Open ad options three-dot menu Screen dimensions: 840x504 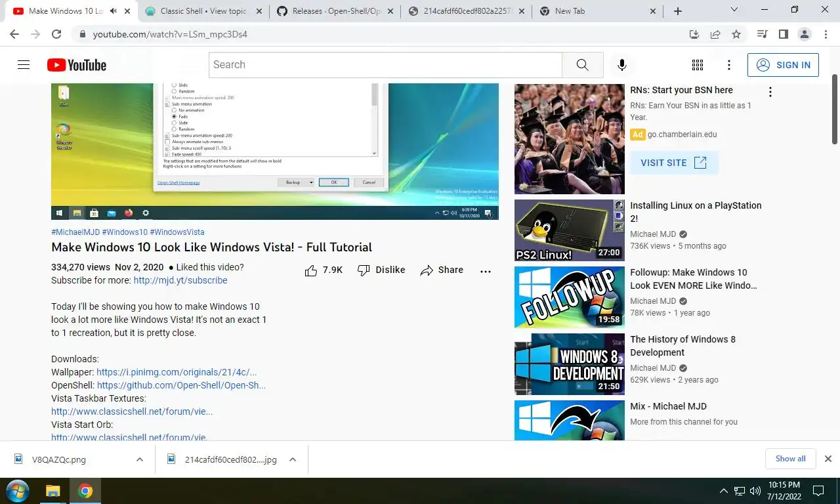click(770, 93)
